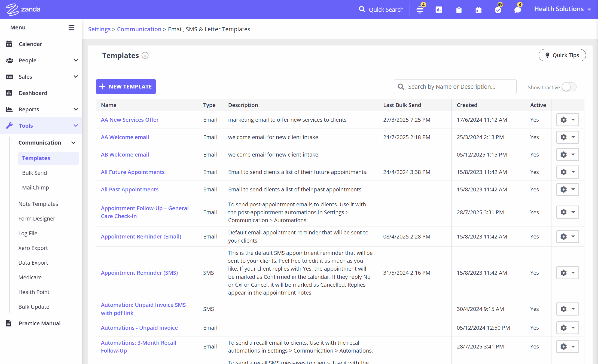Click the Quick Tips button
The height and width of the screenshot is (364, 598).
[x=562, y=55]
